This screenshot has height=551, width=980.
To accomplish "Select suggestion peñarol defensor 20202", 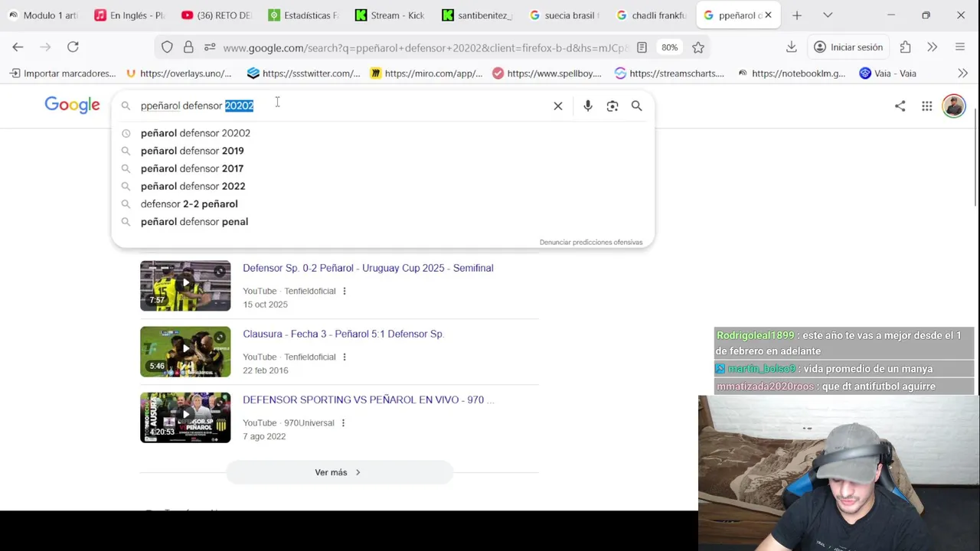I will [x=195, y=133].
